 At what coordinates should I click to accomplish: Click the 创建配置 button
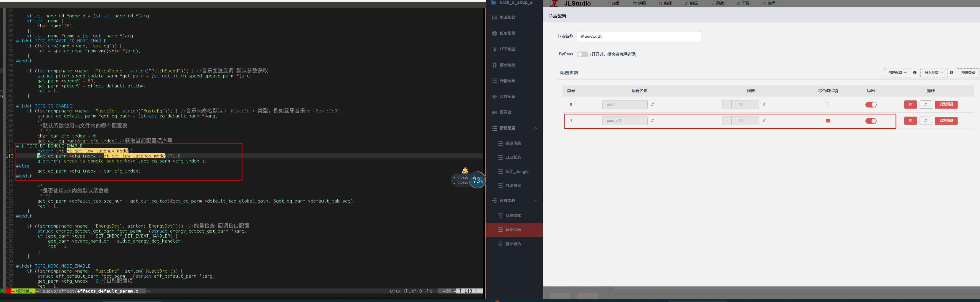pyautogui.click(x=897, y=72)
